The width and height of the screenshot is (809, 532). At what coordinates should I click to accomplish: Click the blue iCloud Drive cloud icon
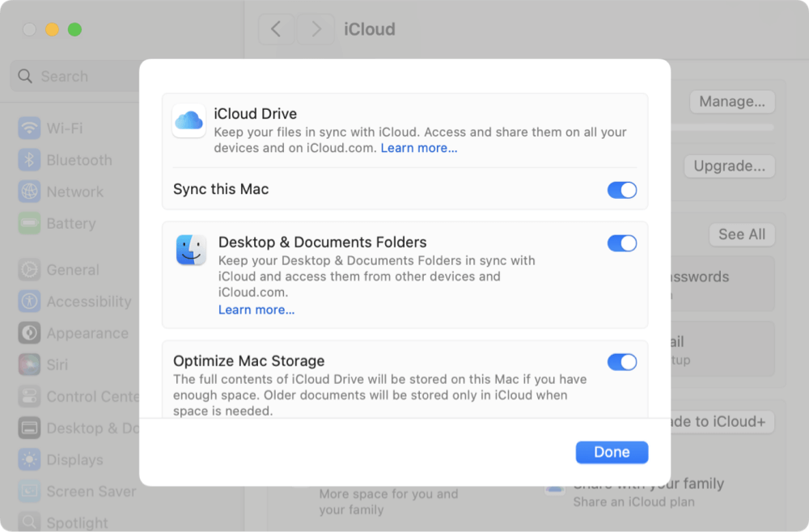point(188,120)
